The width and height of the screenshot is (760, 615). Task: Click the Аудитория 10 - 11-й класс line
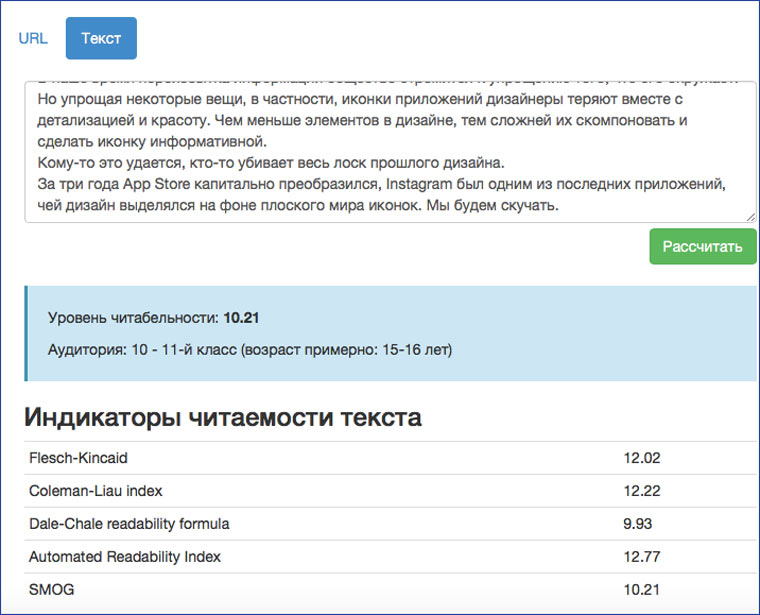(x=250, y=349)
